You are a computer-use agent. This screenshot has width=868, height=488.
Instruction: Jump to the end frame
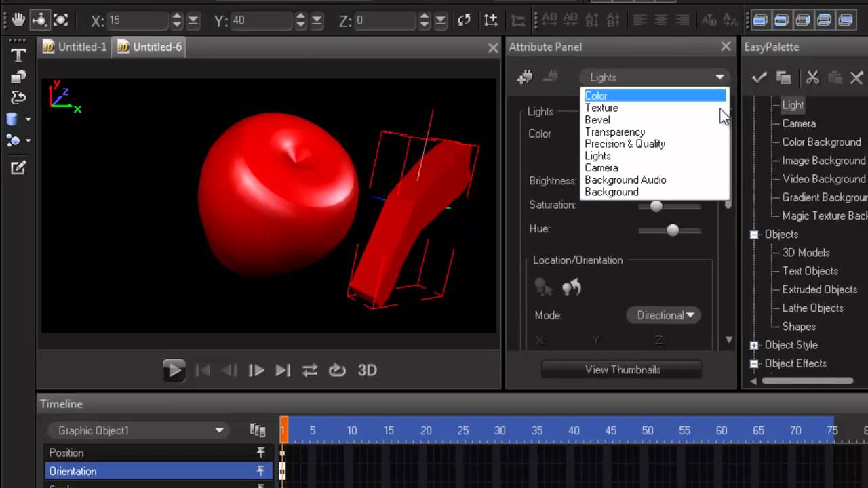283,370
